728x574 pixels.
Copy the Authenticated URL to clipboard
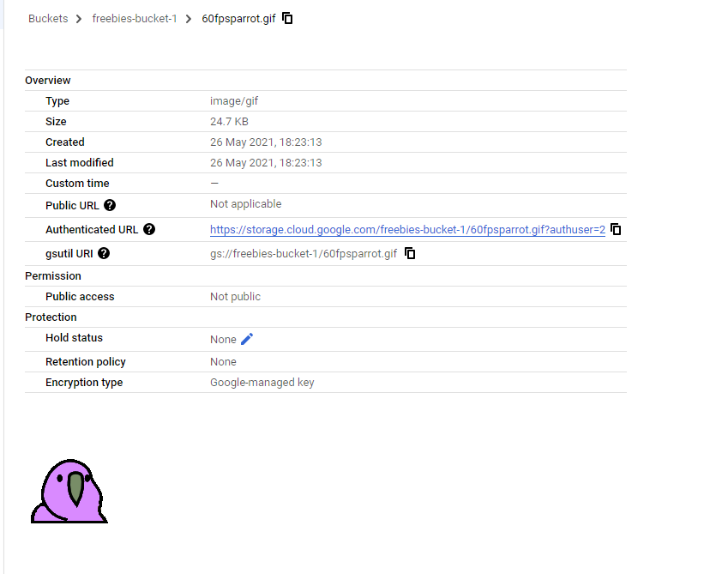[616, 230]
